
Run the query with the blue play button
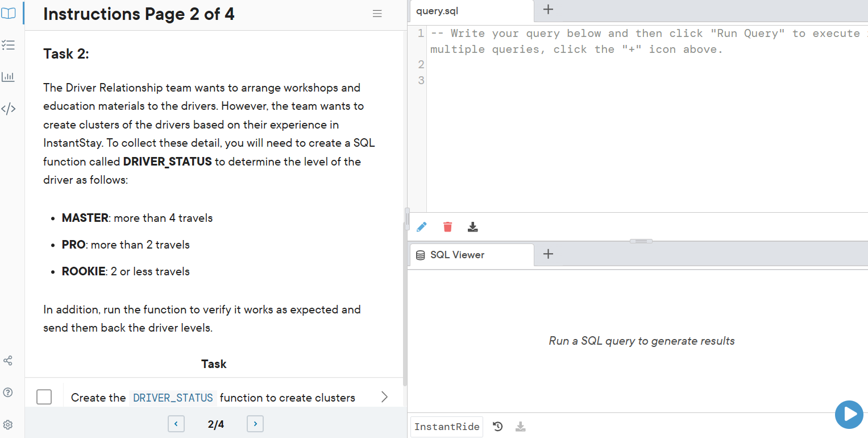(x=849, y=415)
